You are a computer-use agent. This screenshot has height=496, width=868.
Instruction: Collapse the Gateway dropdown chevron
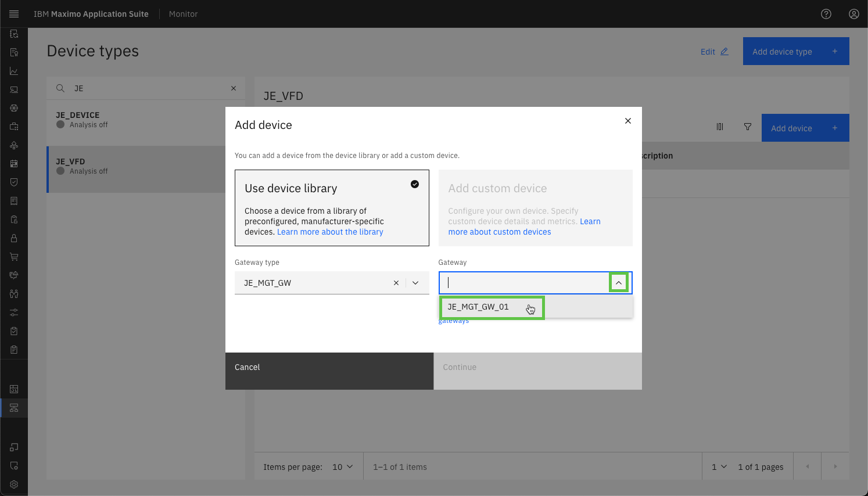pyautogui.click(x=619, y=283)
